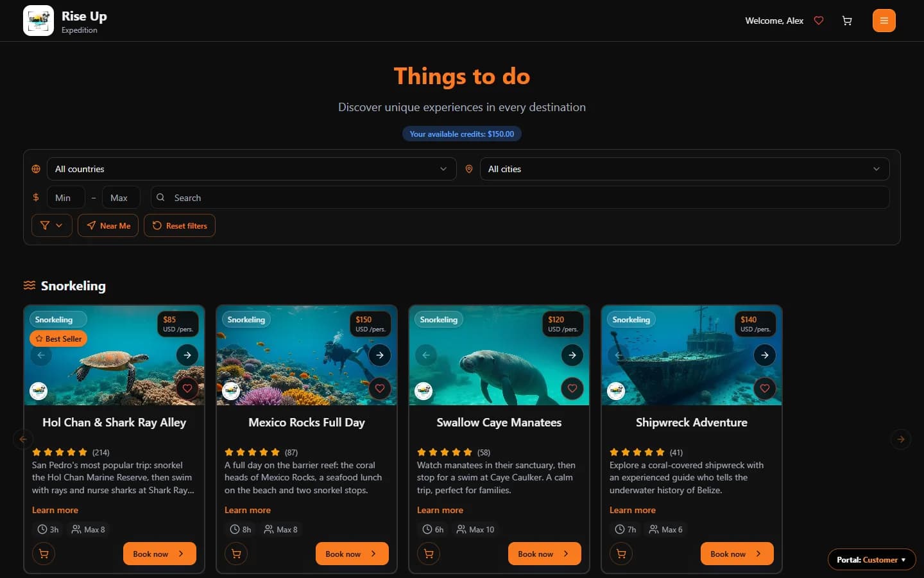Add Swallow Caye Manatees to cart
Image resolution: width=924 pixels, height=578 pixels.
429,554
